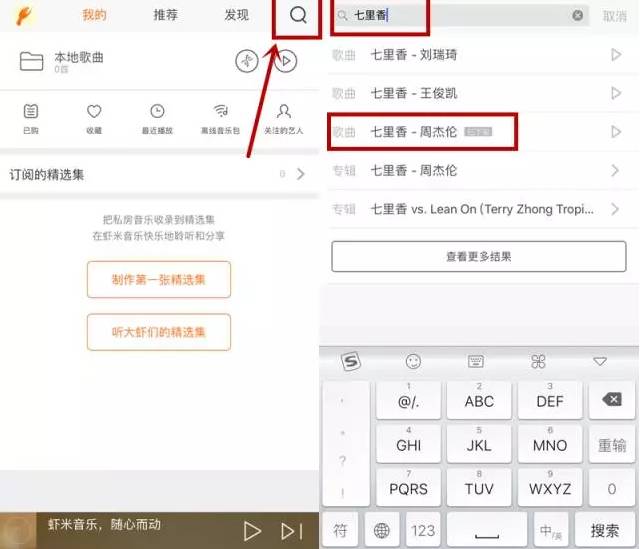The height and width of the screenshot is (549, 643).
Task: Tap 制作第一张精选集 button
Action: pyautogui.click(x=159, y=280)
